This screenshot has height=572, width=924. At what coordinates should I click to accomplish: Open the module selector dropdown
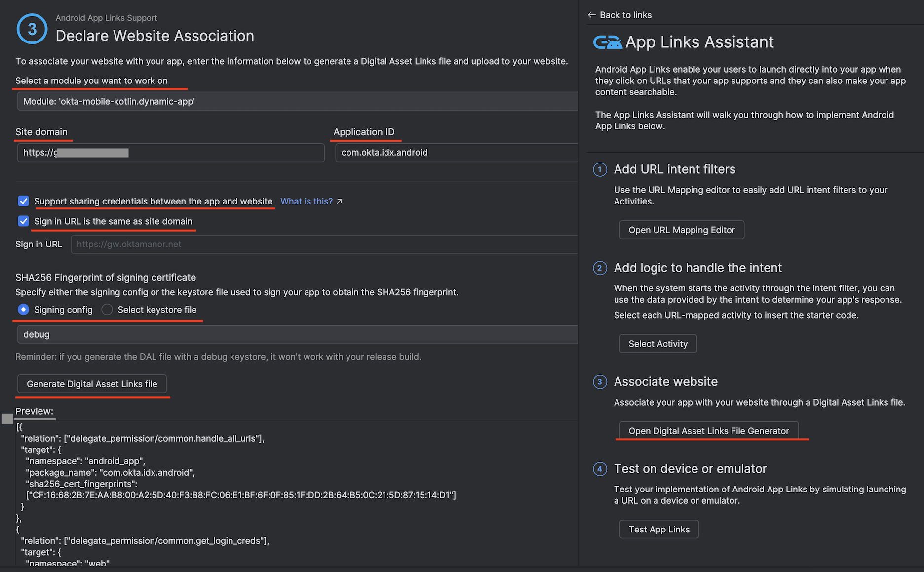pyautogui.click(x=296, y=101)
